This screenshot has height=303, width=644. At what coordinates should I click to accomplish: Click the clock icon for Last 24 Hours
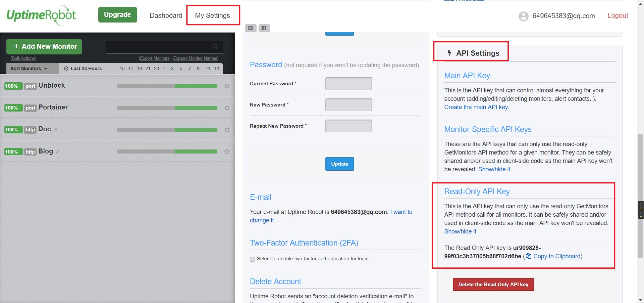tap(66, 69)
